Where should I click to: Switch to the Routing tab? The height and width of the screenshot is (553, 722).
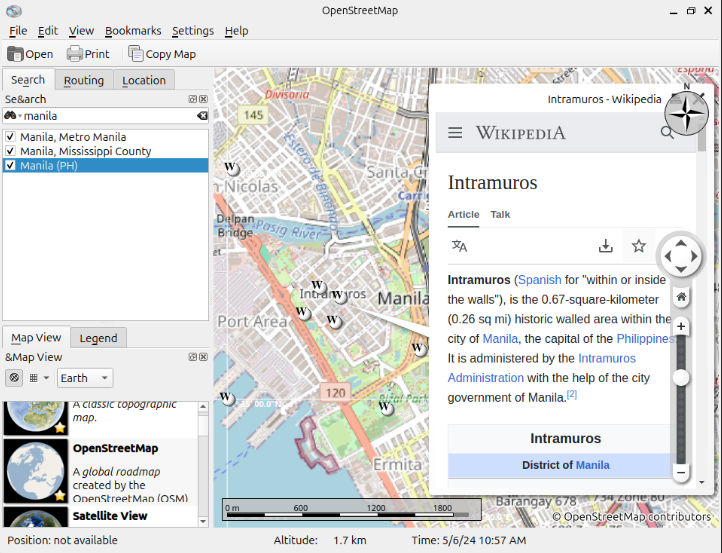(x=83, y=80)
